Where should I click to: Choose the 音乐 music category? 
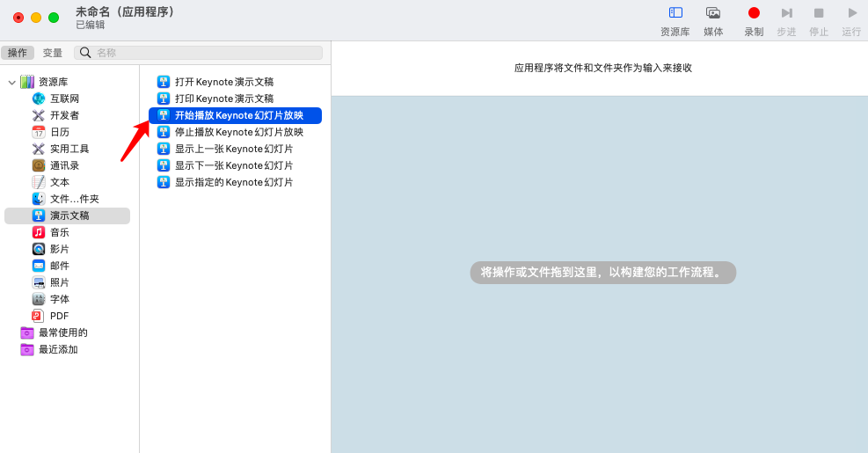tap(60, 232)
